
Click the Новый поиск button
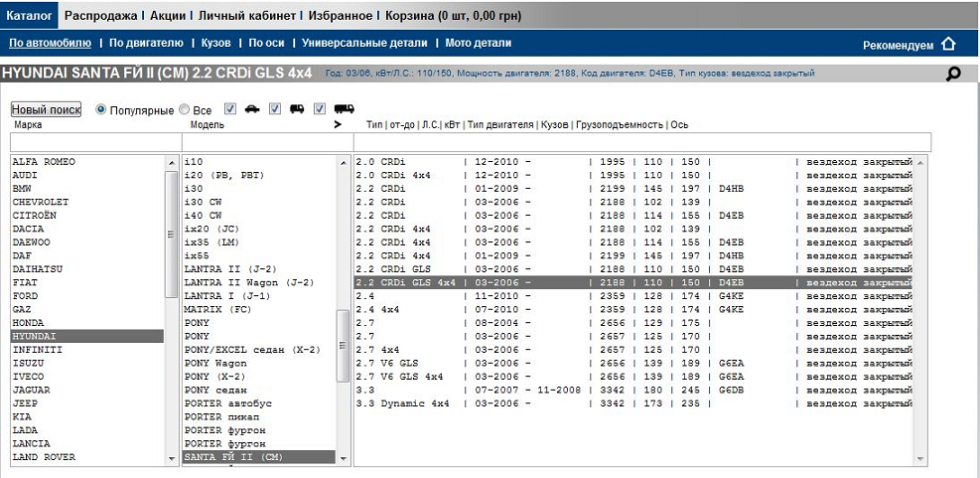47,109
